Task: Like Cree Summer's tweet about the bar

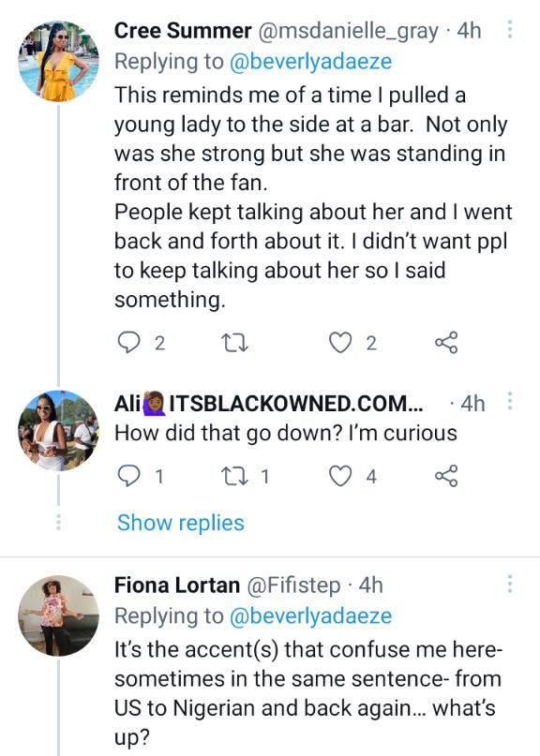Action: pyautogui.click(x=340, y=343)
